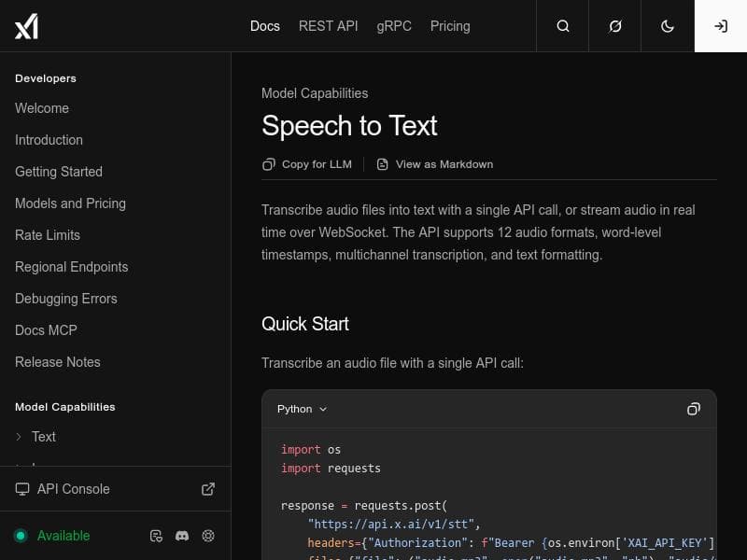Click the Grok logo icon in the navbar

point(614,26)
